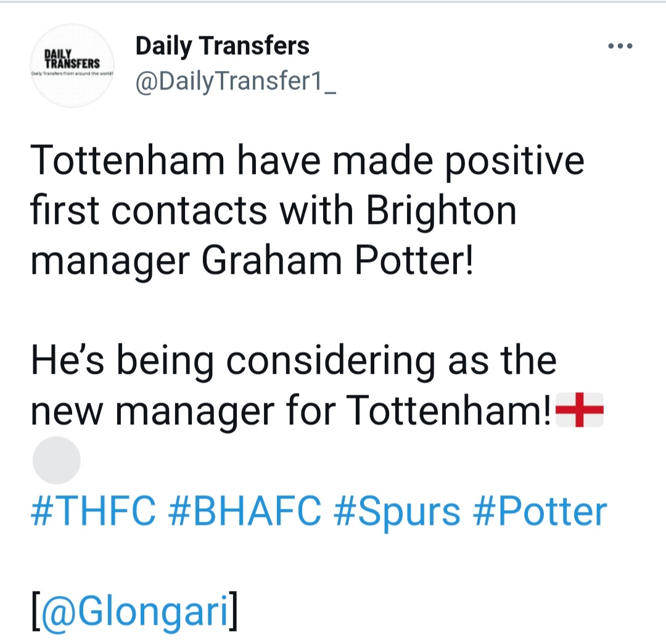Click the "new manager for Tottenham!" line
The image size is (666, 644).
(x=291, y=410)
